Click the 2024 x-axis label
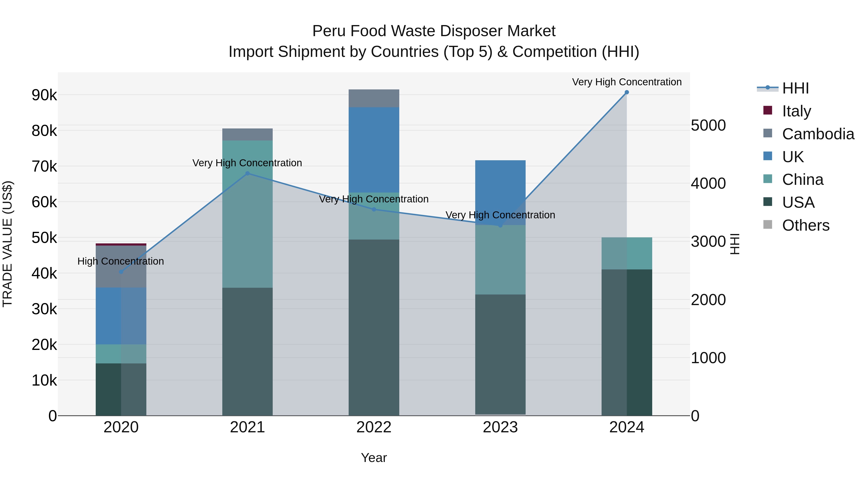Screen dimensions: 868x488 coord(627,427)
